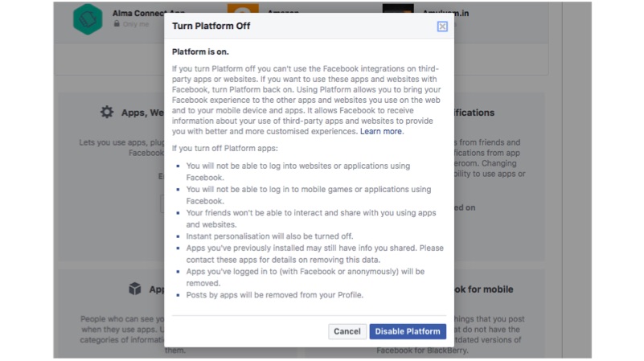Click the Only me privacy label

(x=136, y=24)
